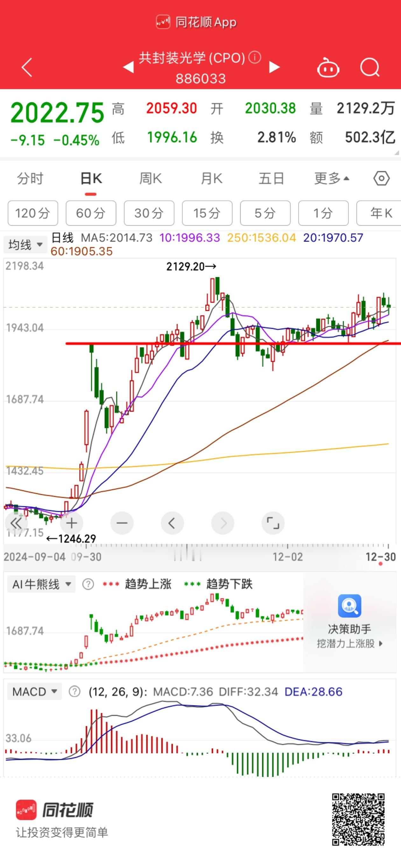Tap the 同花顺 App header logo
The height and width of the screenshot is (868, 401).
click(x=196, y=22)
